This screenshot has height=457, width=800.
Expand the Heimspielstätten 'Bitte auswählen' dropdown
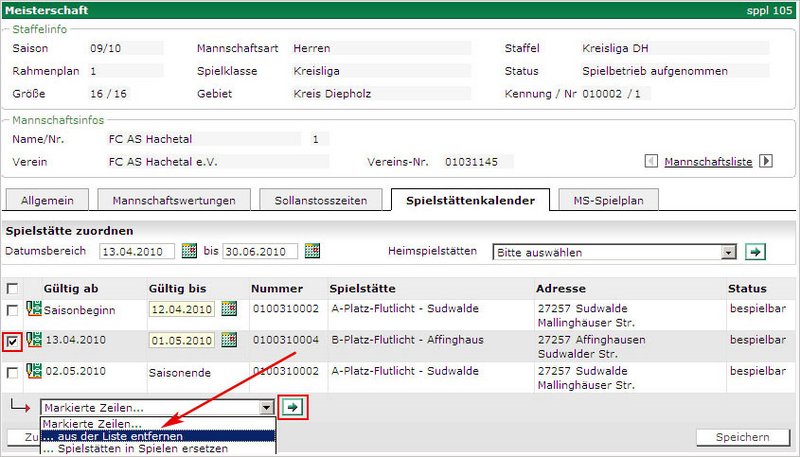coord(729,252)
